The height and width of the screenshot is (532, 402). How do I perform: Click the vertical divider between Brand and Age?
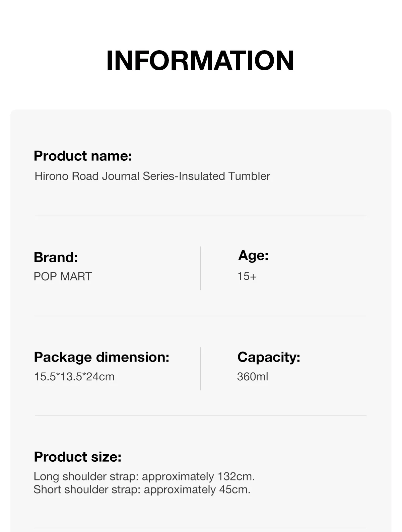[x=200, y=268]
